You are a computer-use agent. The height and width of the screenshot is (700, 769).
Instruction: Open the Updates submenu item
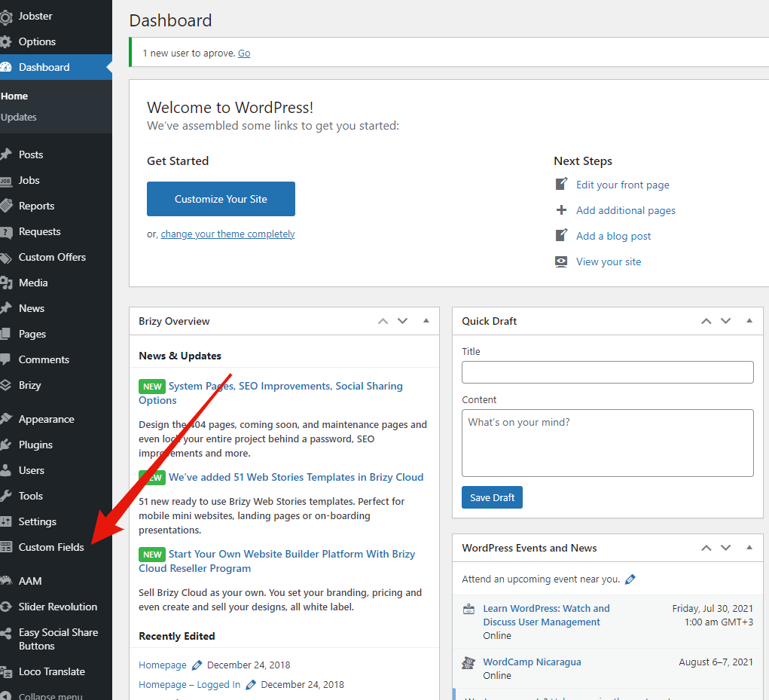pyautogui.click(x=19, y=118)
